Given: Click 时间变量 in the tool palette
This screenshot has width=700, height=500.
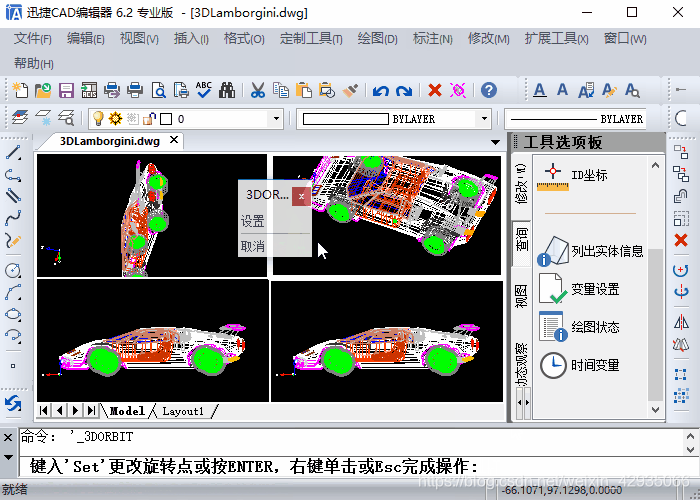Looking at the screenshot, I should (579, 365).
